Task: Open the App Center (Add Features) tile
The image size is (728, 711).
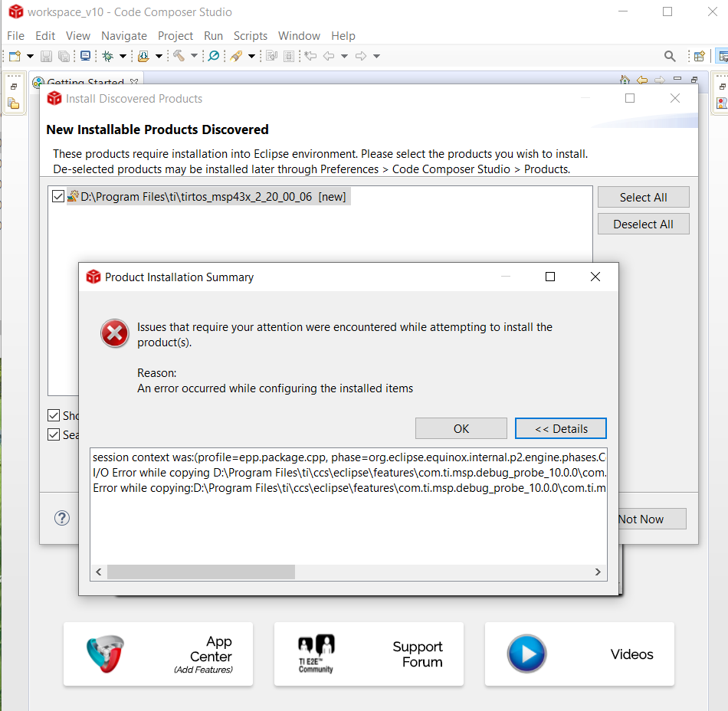Action: (159, 654)
